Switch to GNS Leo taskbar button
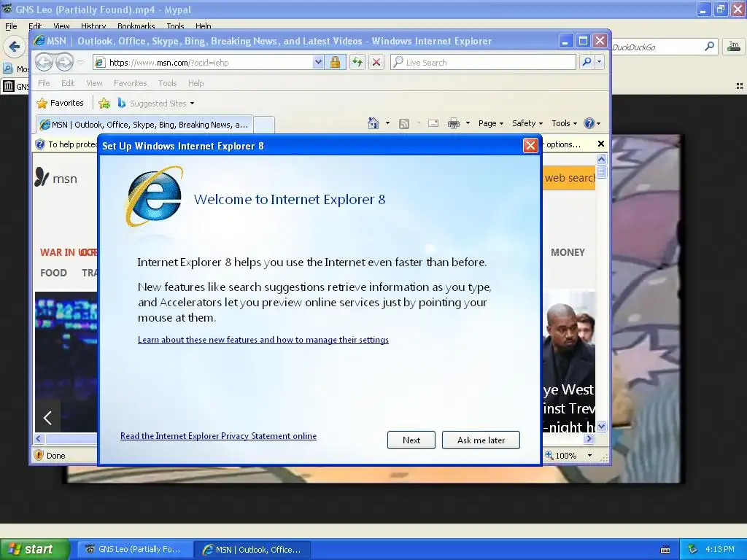The image size is (747, 560). pyautogui.click(x=133, y=549)
